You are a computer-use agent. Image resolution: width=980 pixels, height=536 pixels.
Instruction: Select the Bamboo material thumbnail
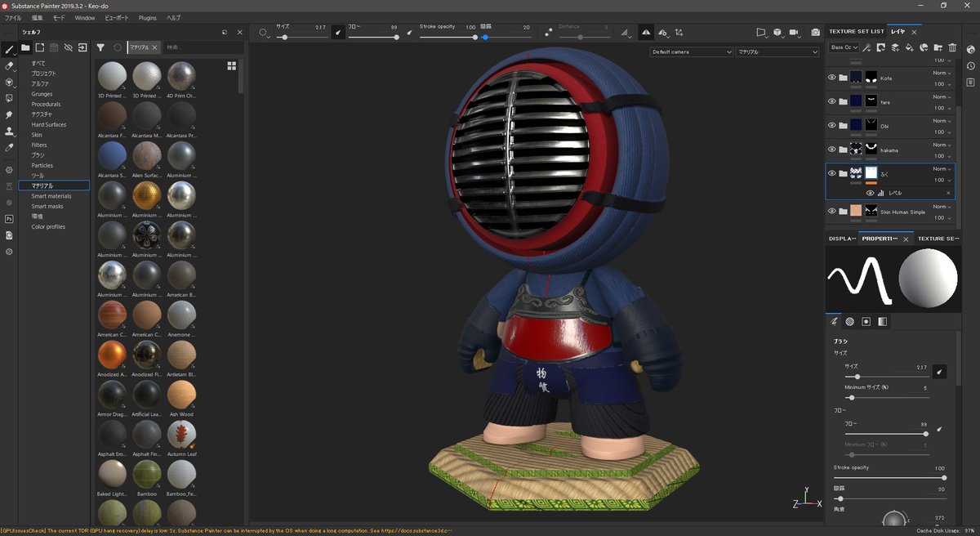point(147,474)
